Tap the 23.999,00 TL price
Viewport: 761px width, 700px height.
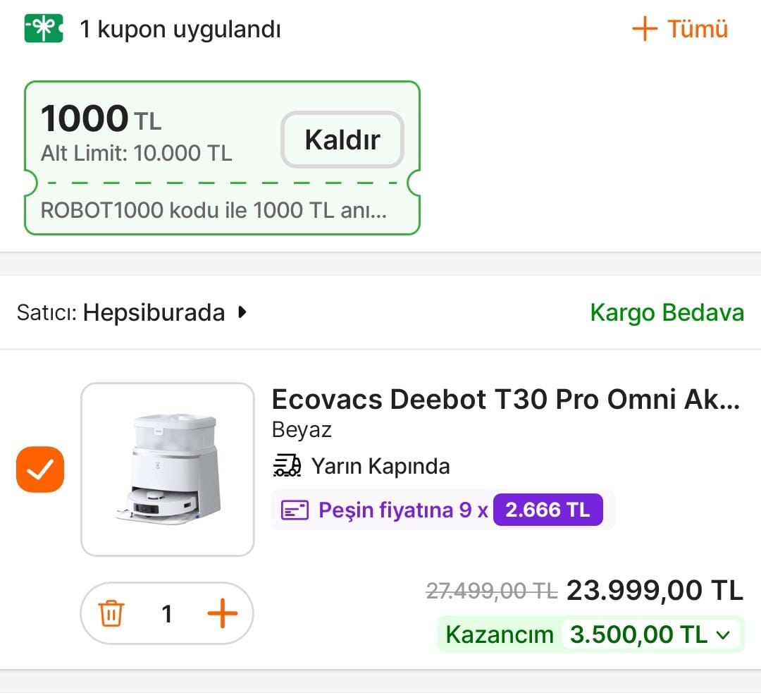[655, 590]
